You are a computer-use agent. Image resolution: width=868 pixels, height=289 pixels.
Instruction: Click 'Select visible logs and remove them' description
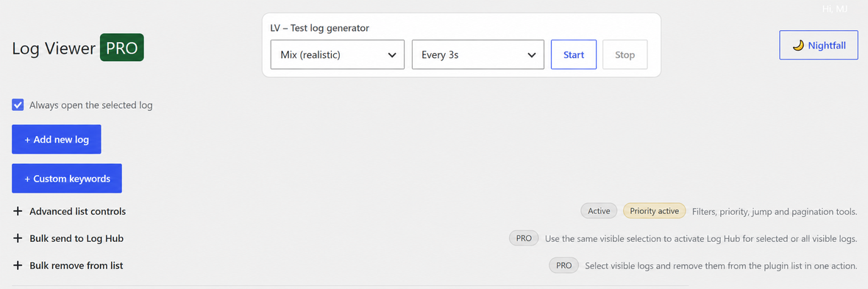[x=722, y=265]
